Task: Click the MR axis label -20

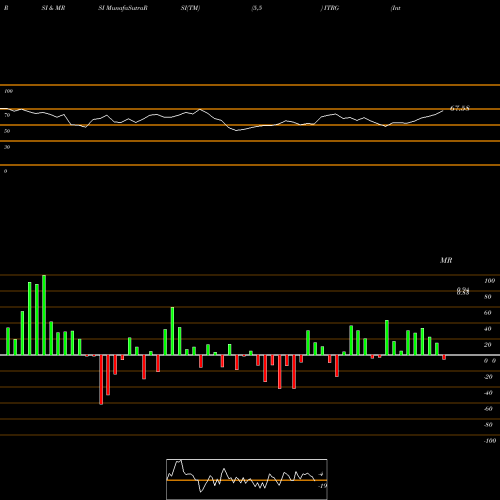Action: click(x=488, y=377)
